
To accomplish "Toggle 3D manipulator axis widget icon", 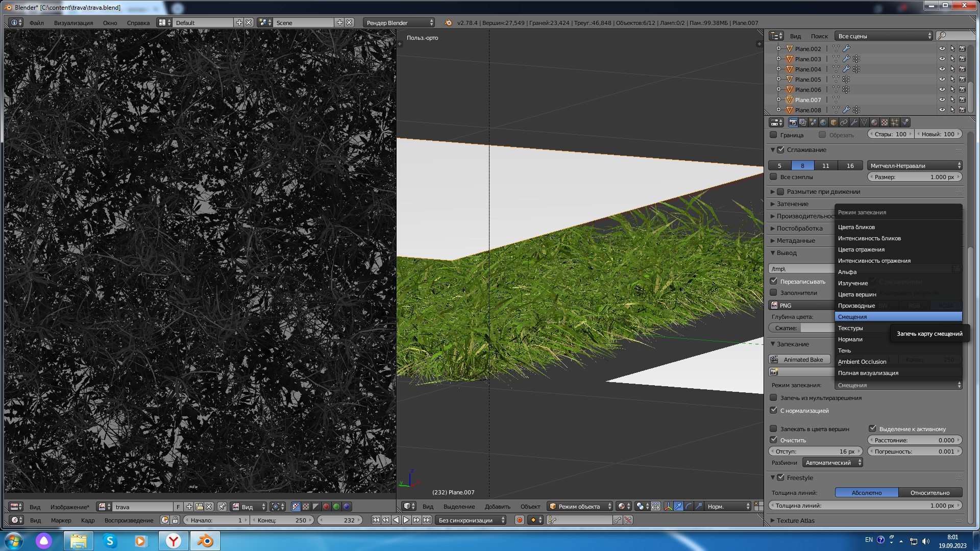I will (x=668, y=506).
